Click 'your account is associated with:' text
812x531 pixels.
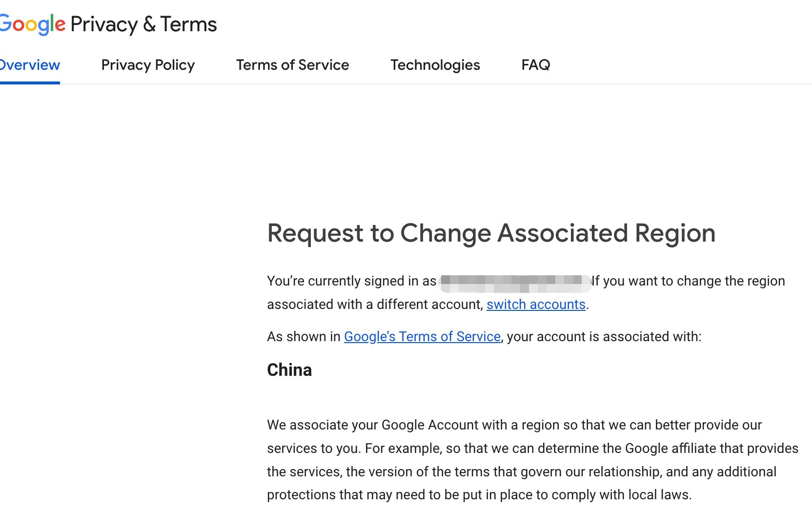coord(604,337)
